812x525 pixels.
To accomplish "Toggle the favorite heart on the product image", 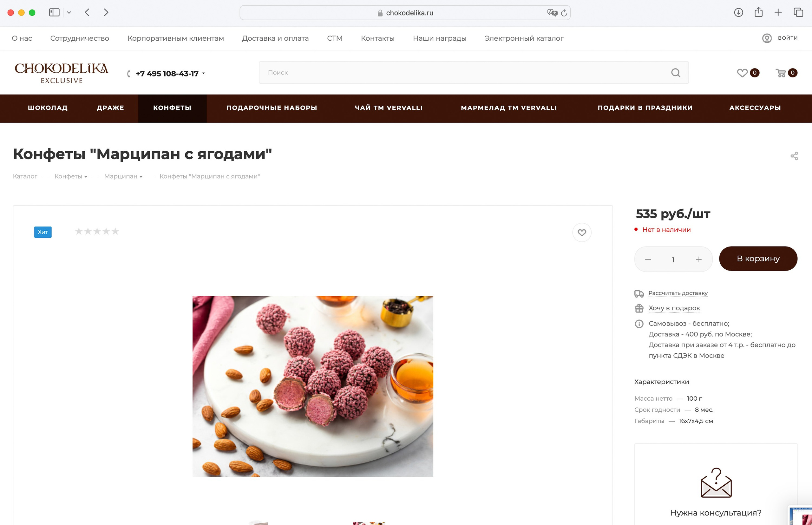I will click(x=581, y=233).
